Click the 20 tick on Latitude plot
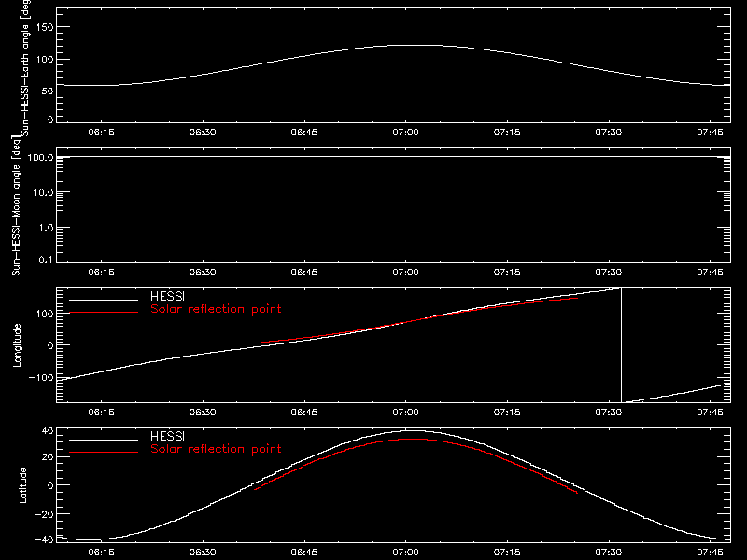This screenshot has height=560, width=747. click(x=48, y=456)
